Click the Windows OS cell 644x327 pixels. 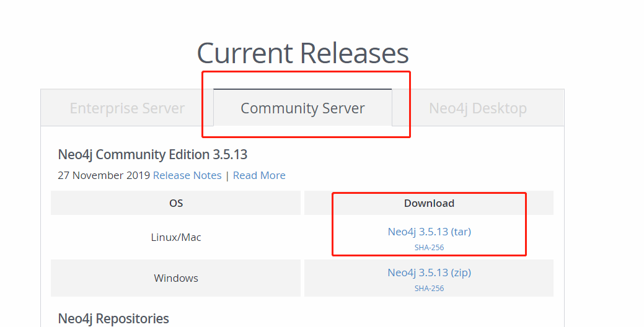[176, 278]
